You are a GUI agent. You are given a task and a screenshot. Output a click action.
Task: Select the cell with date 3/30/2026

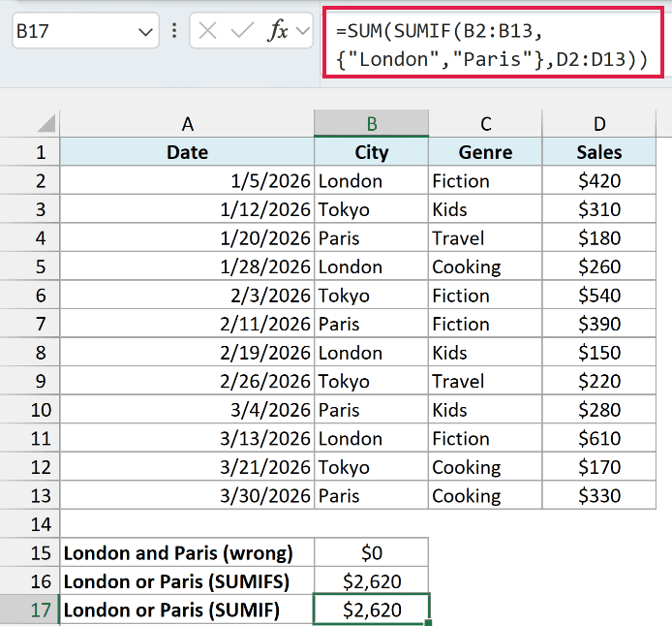pos(187,495)
